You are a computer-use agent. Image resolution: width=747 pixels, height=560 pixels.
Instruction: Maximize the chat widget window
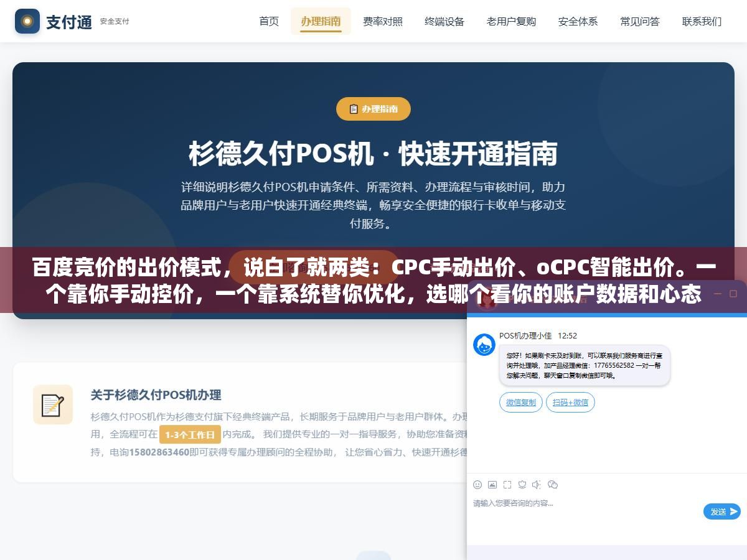(733, 294)
